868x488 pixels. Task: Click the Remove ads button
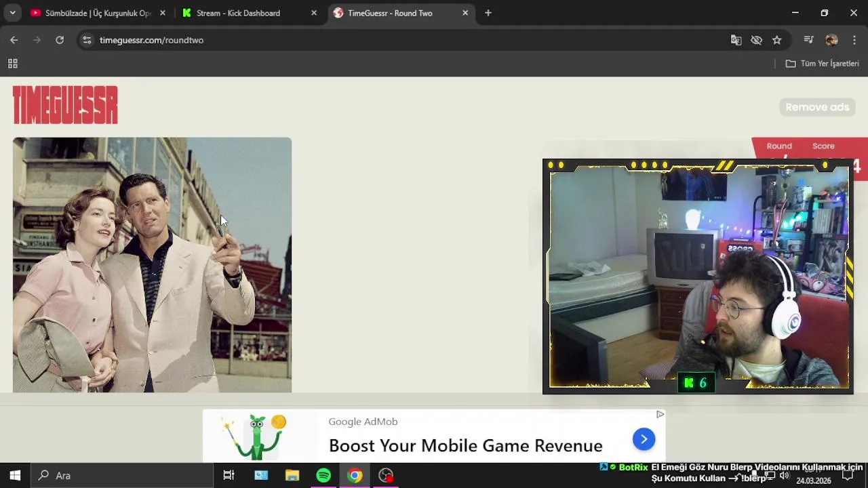(817, 107)
